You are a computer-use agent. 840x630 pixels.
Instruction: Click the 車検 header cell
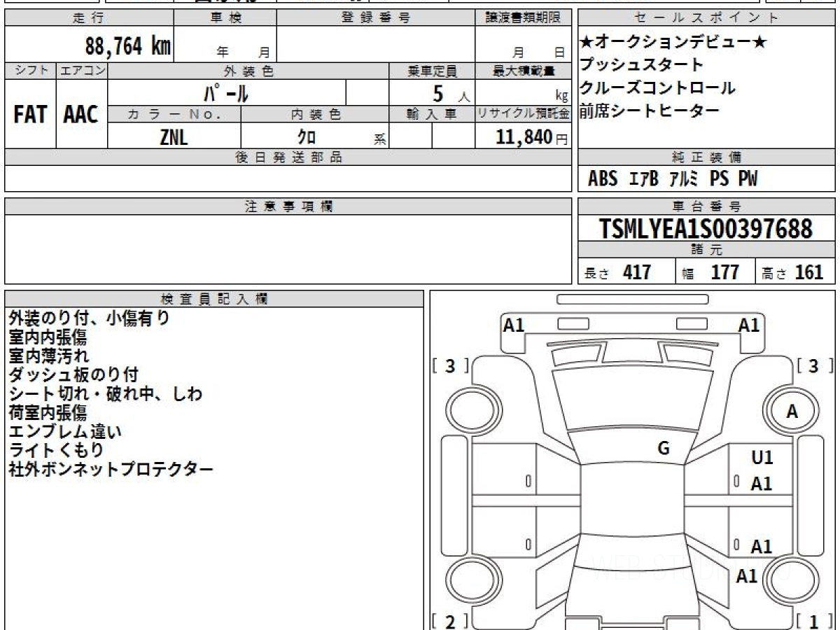[x=225, y=18]
